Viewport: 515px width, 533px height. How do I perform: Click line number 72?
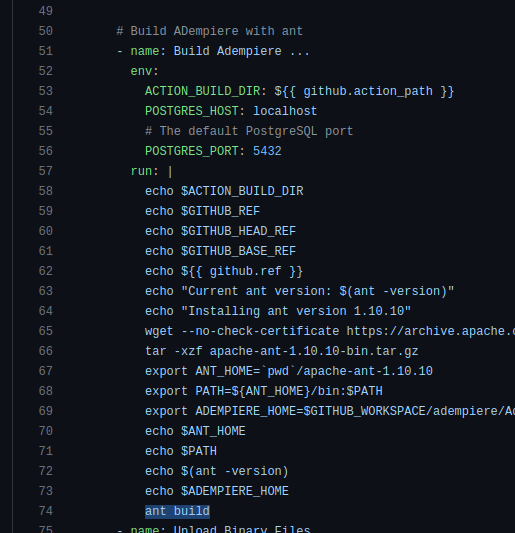pyautogui.click(x=46, y=471)
